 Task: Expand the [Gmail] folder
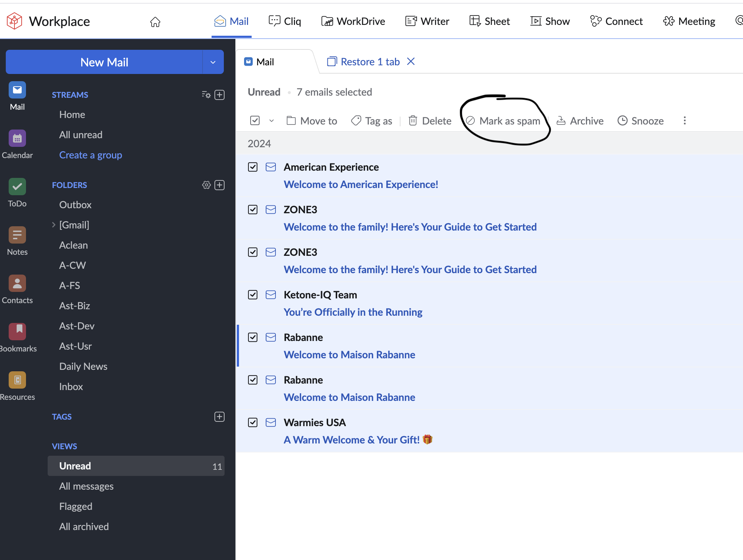click(x=54, y=225)
